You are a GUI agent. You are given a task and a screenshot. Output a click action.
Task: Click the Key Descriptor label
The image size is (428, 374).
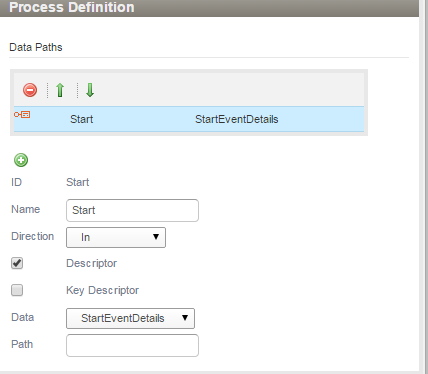(102, 290)
